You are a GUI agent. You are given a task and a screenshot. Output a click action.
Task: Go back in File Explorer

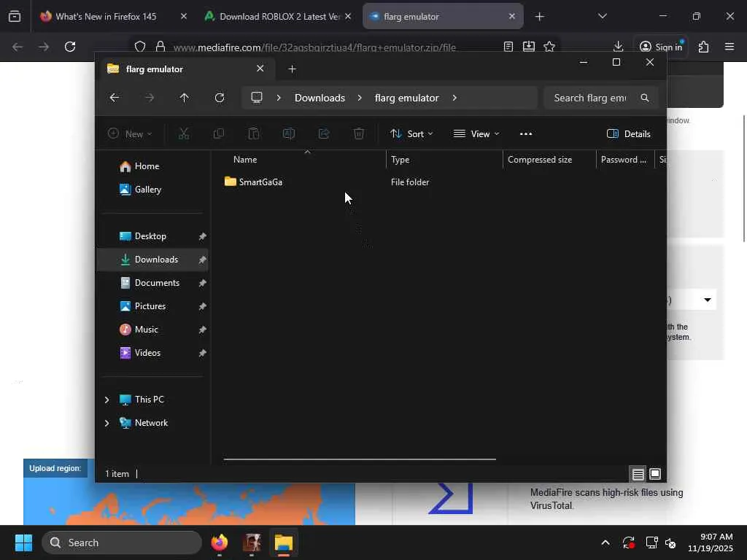tap(115, 98)
